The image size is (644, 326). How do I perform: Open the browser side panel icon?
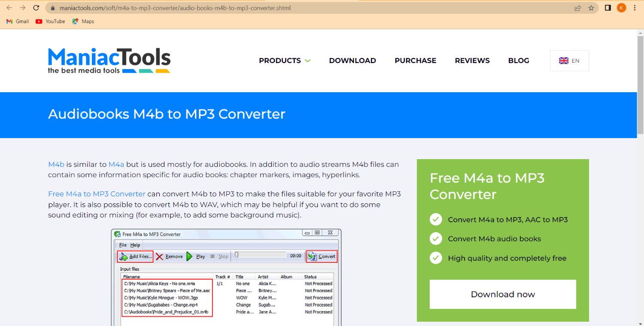point(608,8)
